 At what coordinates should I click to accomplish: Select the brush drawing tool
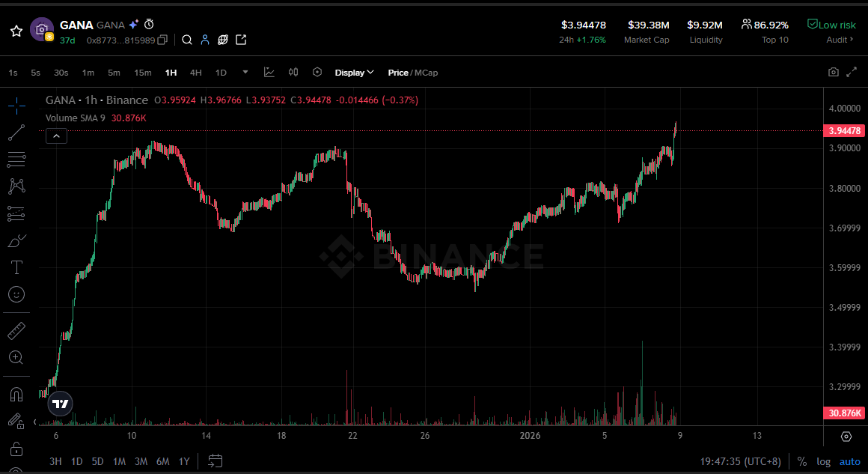click(16, 240)
